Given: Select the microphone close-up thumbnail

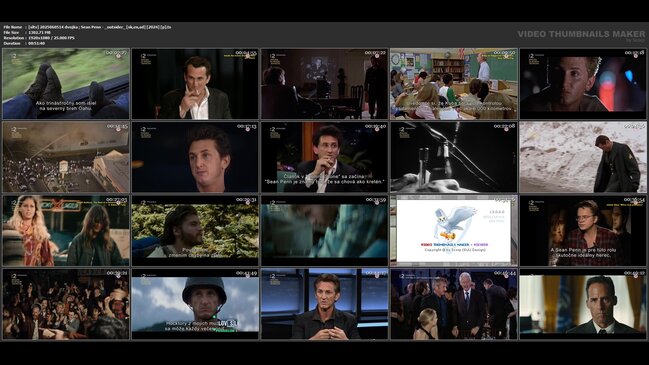Looking at the screenshot, I should tap(454, 157).
